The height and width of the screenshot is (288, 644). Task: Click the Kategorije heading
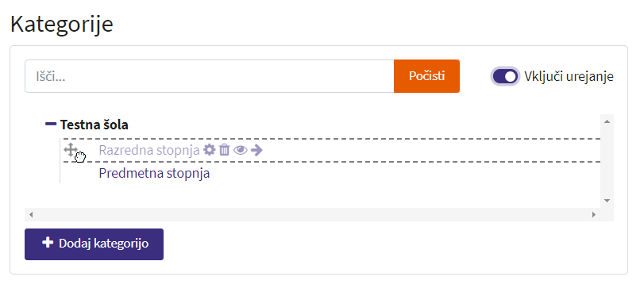coord(62,25)
